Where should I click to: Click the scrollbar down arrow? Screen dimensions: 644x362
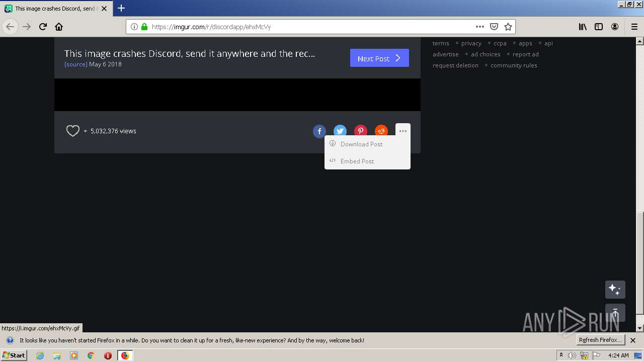640,328
